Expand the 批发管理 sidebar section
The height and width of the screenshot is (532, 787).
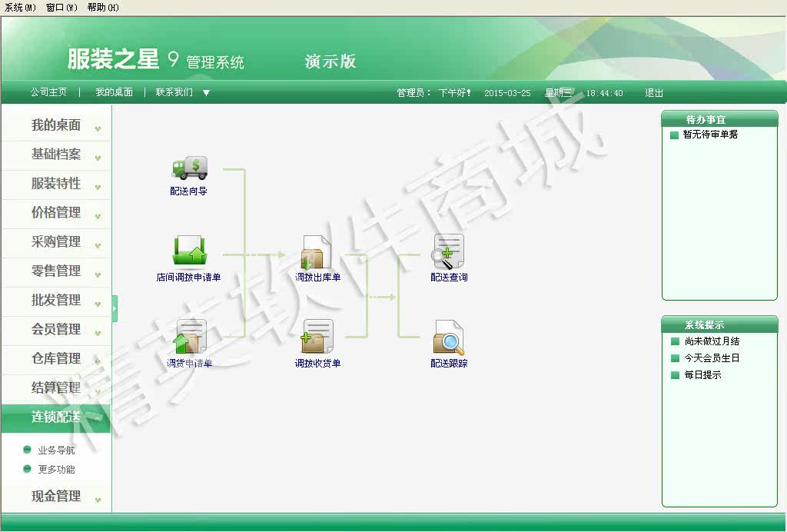coord(55,300)
